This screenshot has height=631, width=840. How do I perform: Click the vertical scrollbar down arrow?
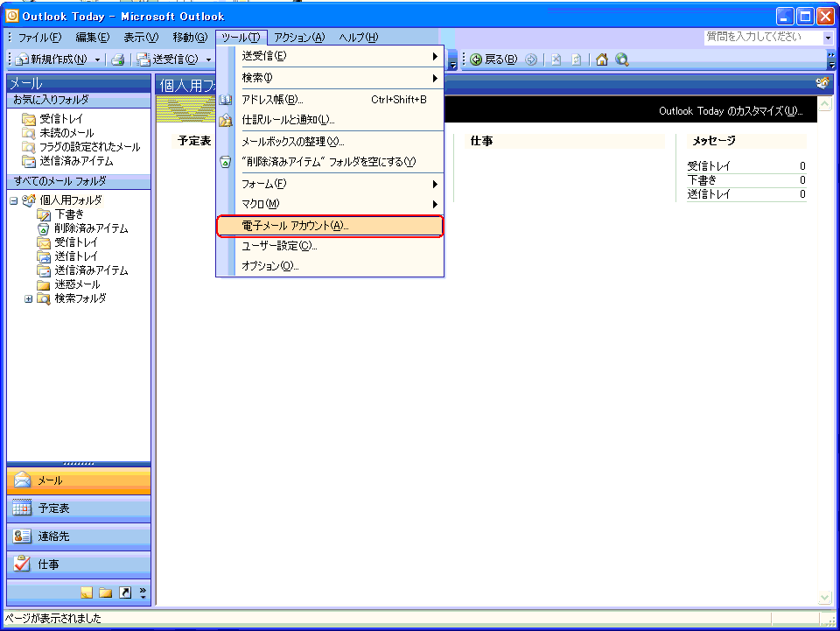[825, 598]
